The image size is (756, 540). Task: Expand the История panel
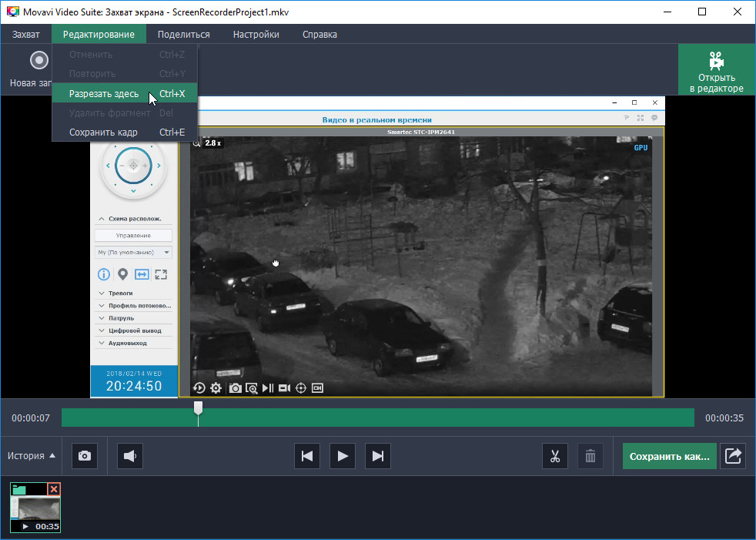pyautogui.click(x=32, y=455)
